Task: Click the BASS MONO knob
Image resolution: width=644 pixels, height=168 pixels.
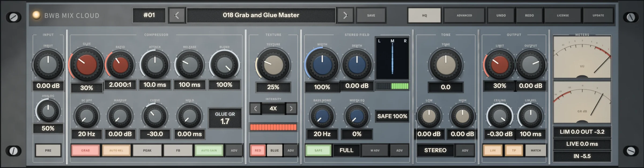Action: 322,117
